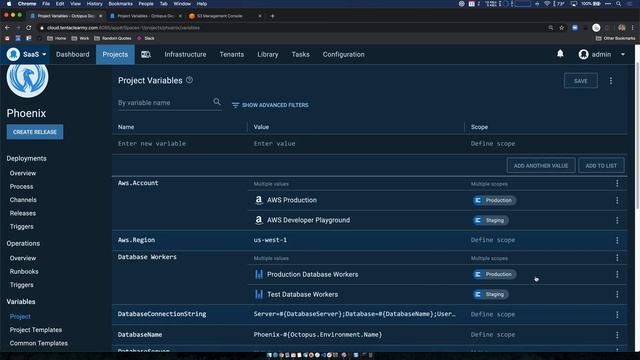Open overflow menu for Test Database Workers
This screenshot has width=640, height=360.
pos(617,295)
